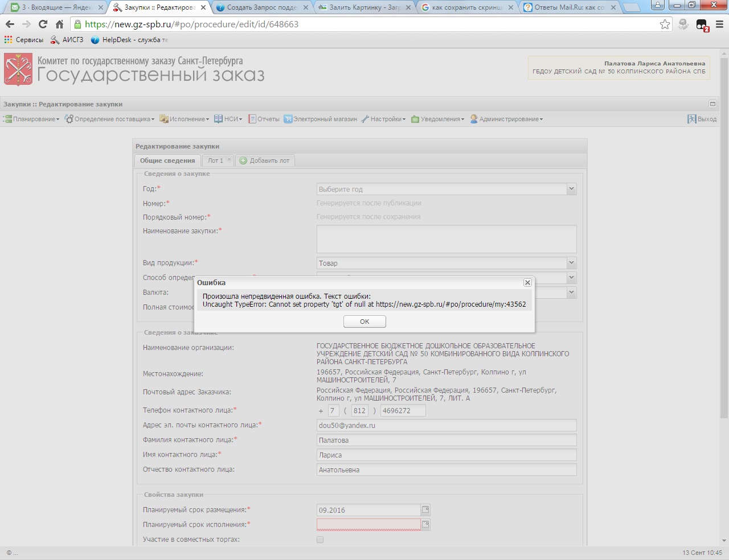Screen dimensions: 729x560
Task: Expand the Год dropdown
Action: click(x=571, y=189)
